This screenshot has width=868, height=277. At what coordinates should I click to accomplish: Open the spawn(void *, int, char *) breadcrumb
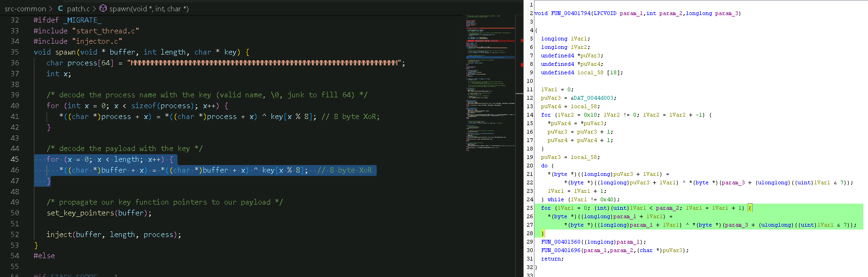(148, 8)
